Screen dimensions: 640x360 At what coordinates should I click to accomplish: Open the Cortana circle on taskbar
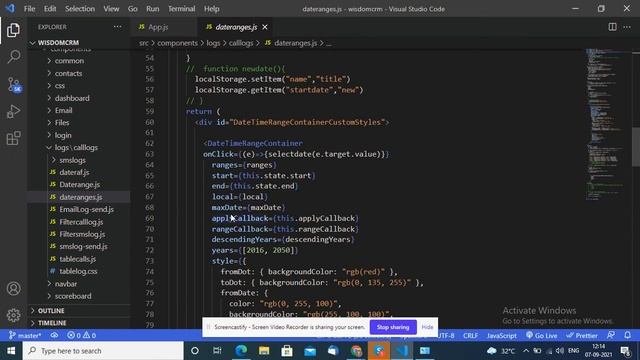[195, 351]
